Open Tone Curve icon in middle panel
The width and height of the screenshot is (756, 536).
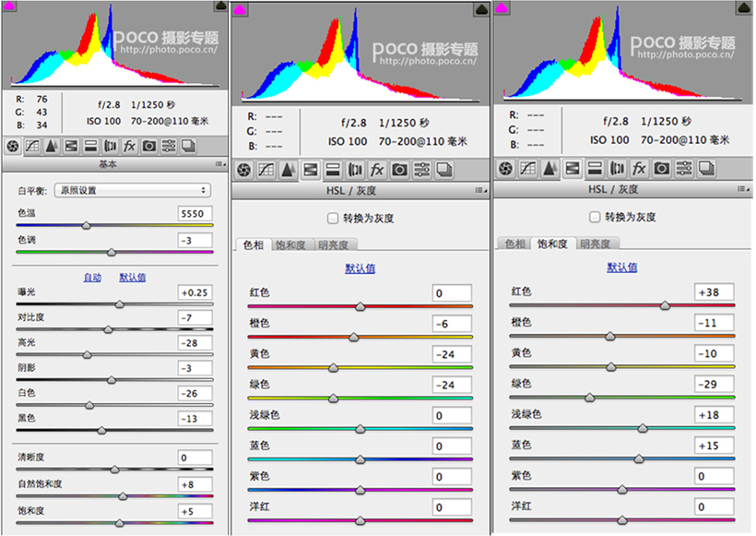(x=266, y=170)
